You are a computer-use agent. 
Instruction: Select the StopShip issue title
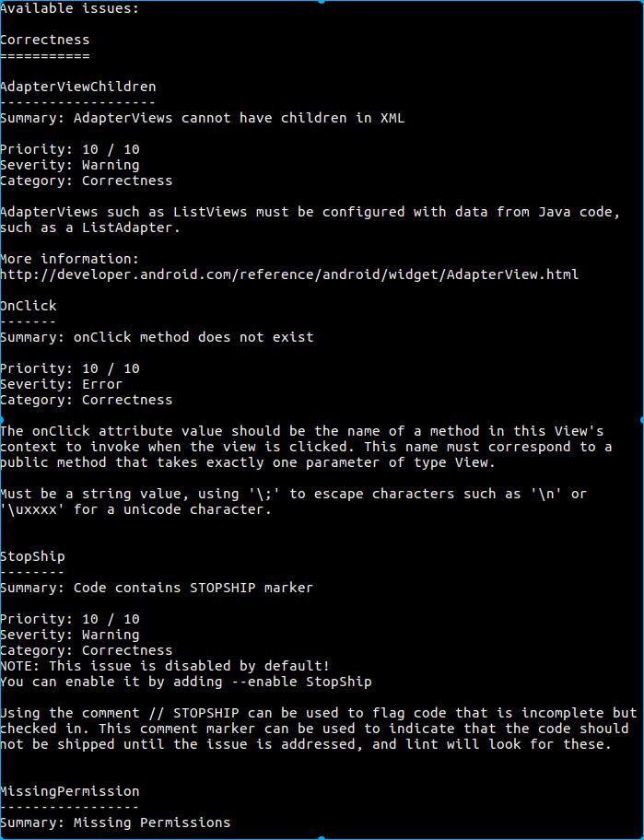33,556
